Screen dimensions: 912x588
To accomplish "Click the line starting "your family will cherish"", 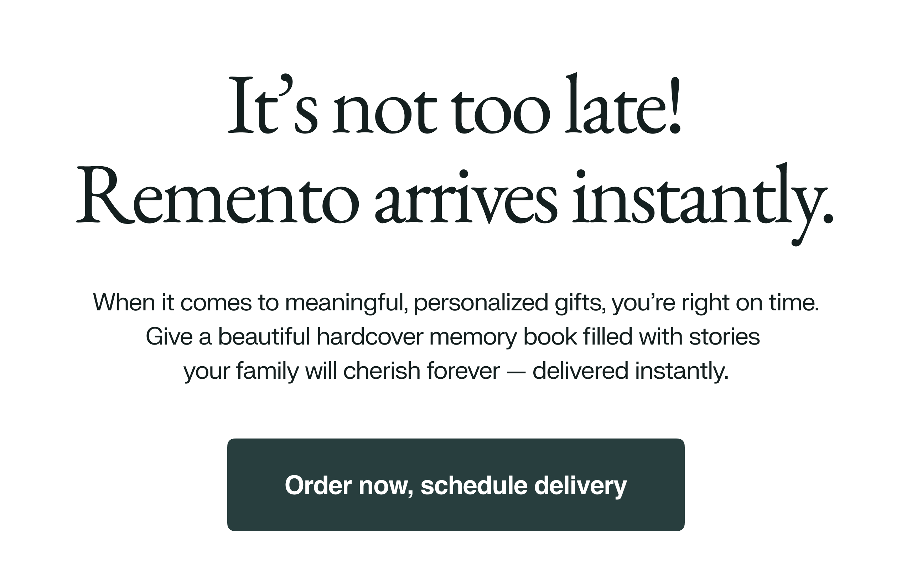I will click(456, 371).
